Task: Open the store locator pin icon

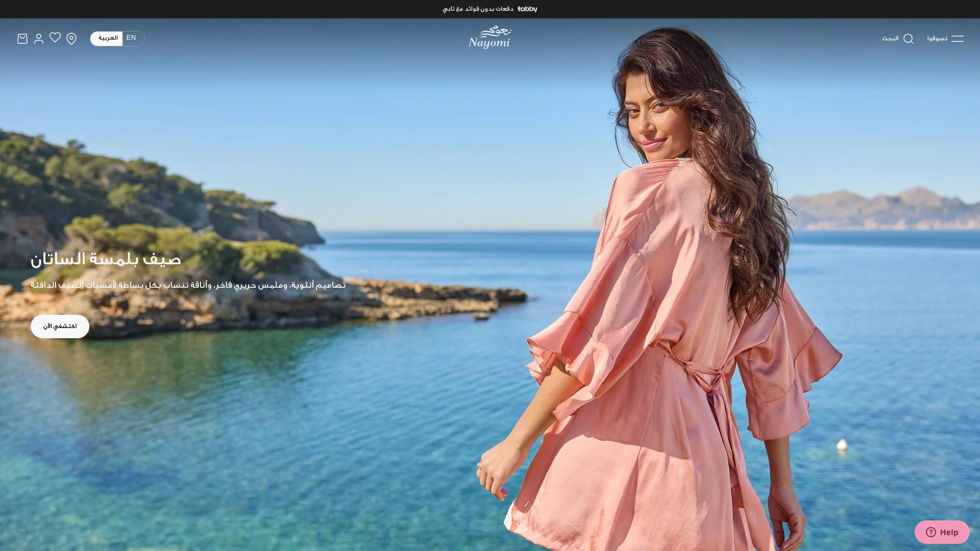Action: (71, 39)
